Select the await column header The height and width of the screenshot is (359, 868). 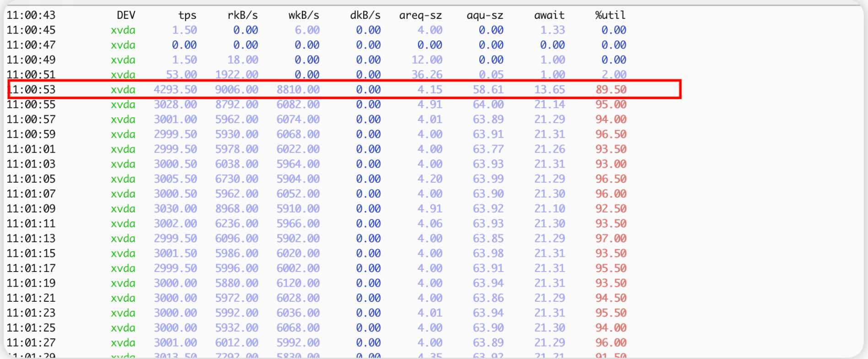(x=549, y=15)
